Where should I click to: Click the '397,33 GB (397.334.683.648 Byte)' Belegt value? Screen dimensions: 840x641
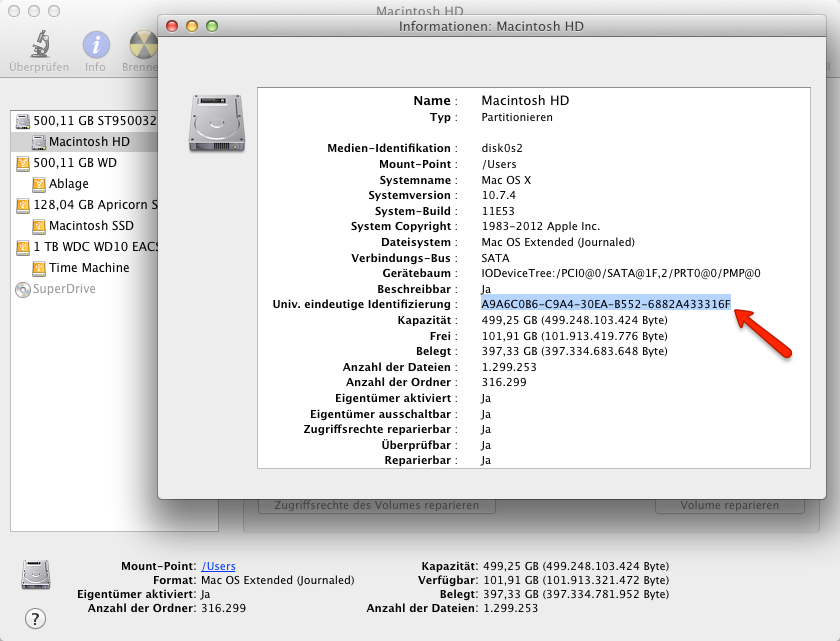574,351
